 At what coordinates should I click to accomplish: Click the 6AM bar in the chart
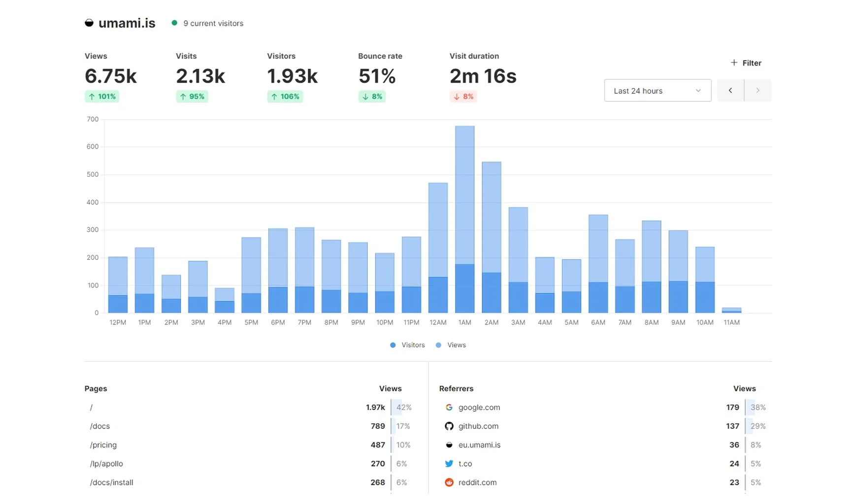[598, 264]
